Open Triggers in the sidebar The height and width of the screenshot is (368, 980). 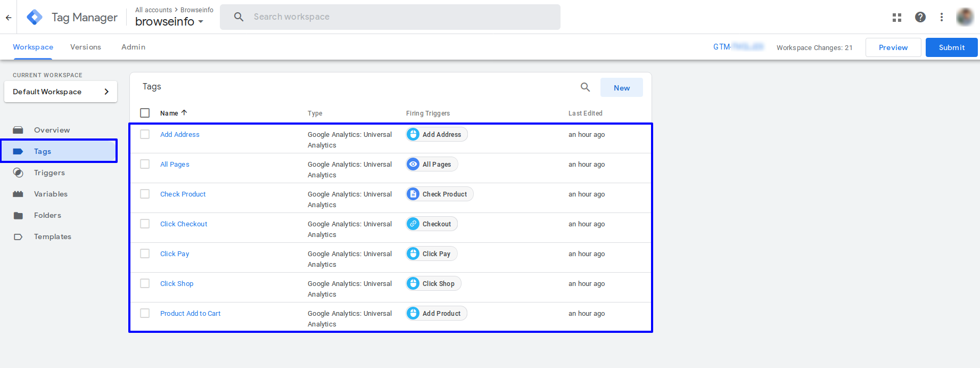pyautogui.click(x=50, y=173)
